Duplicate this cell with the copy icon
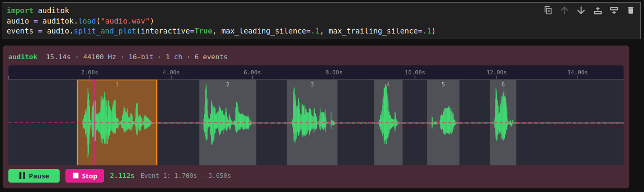 (548, 10)
